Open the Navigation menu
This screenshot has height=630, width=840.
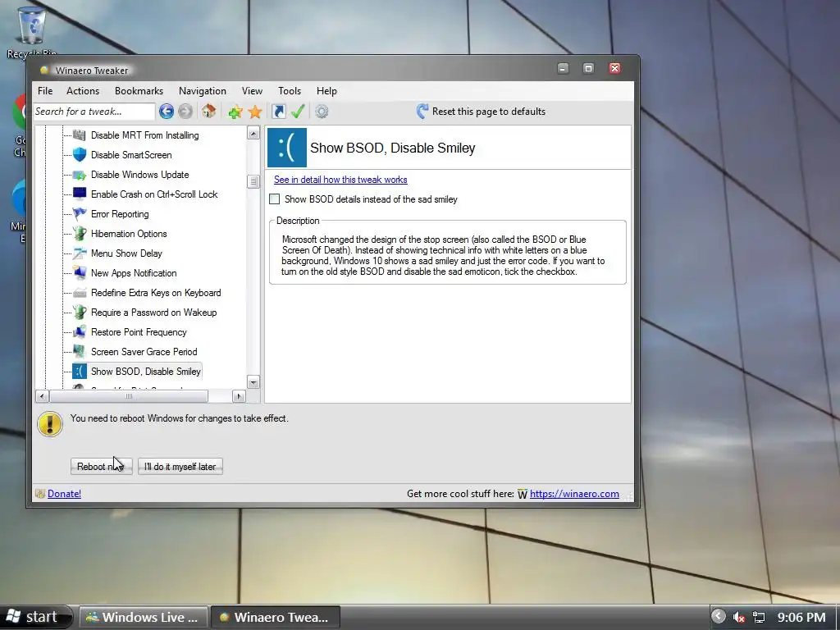203,91
